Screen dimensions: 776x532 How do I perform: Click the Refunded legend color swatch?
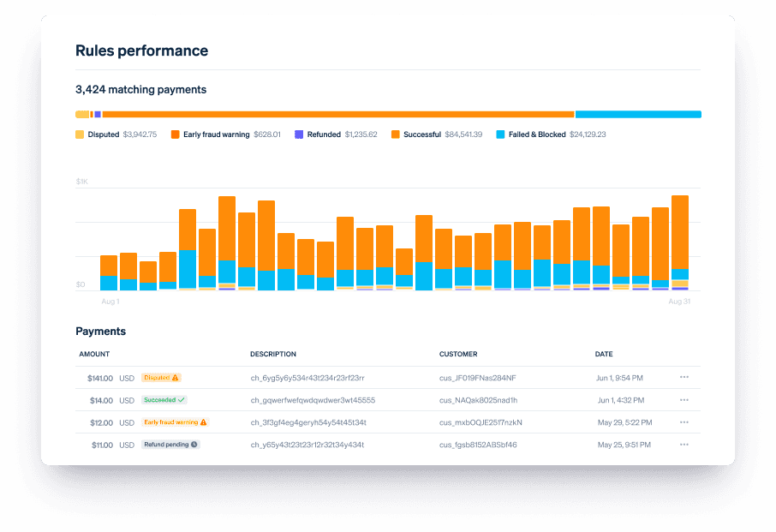pos(299,134)
